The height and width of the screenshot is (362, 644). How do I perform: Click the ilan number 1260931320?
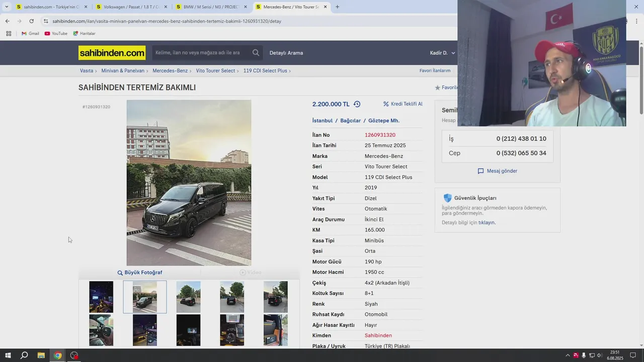point(380,135)
